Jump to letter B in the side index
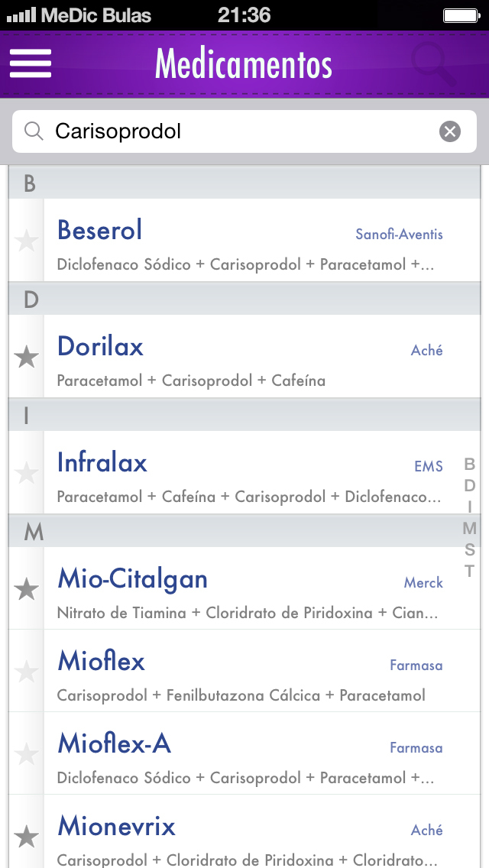 [x=470, y=464]
